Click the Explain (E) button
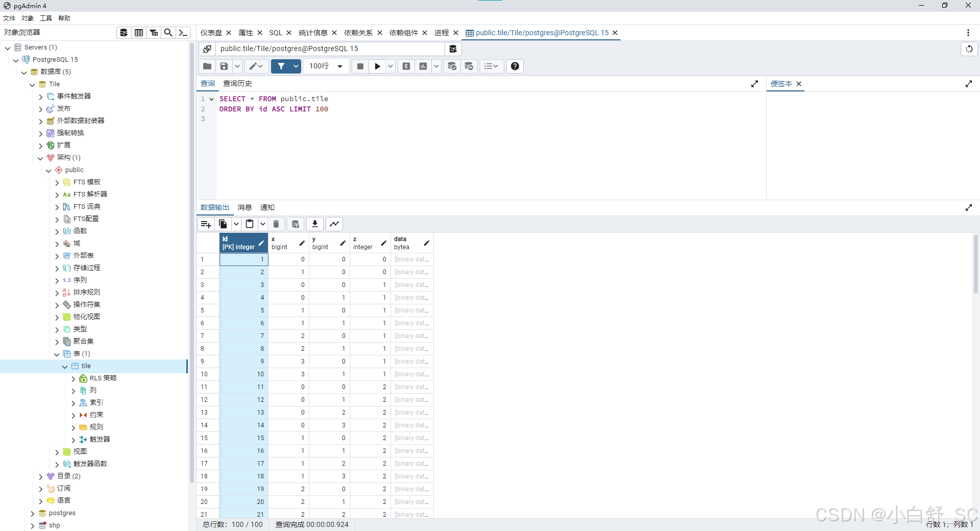Viewport: 980px width, 531px height. 406,66
